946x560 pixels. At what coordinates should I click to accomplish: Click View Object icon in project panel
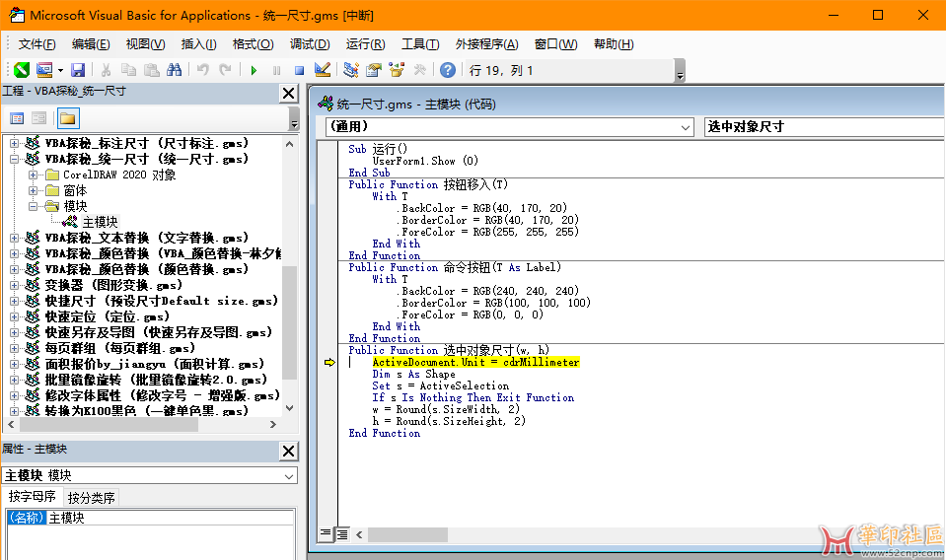point(39,118)
